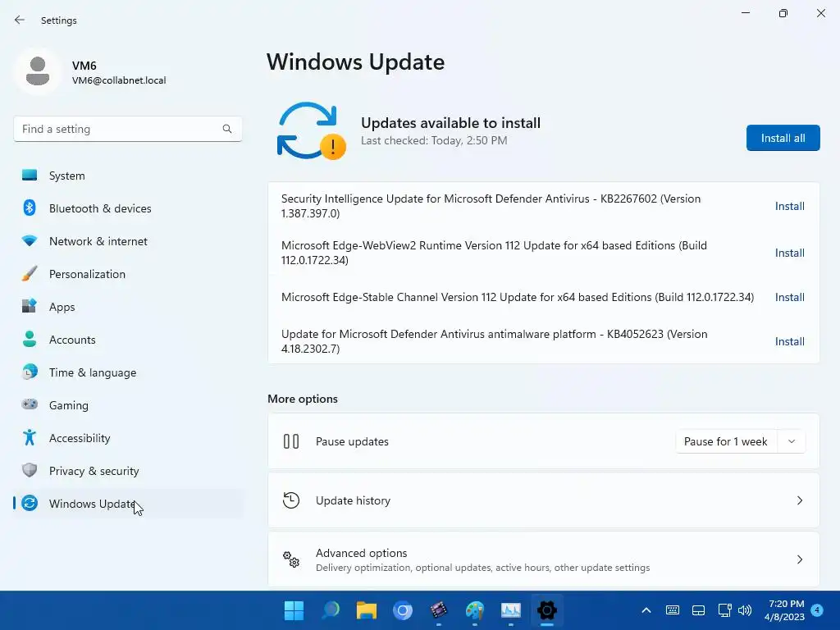Click the touch keyboard tray icon
Screen dimensions: 840x630
pos(673,610)
